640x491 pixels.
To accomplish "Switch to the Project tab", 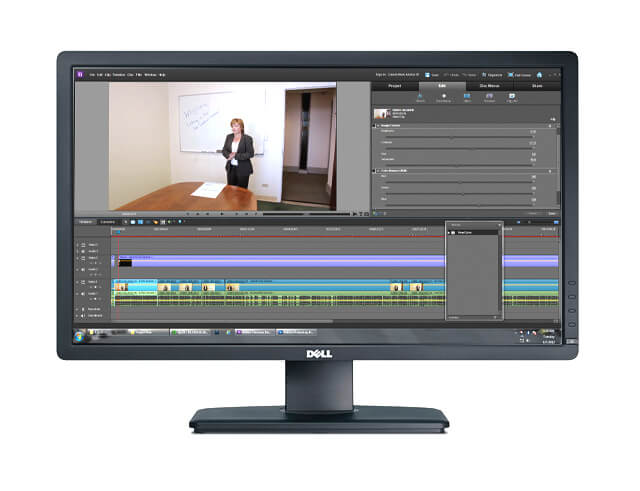I will coord(395,86).
